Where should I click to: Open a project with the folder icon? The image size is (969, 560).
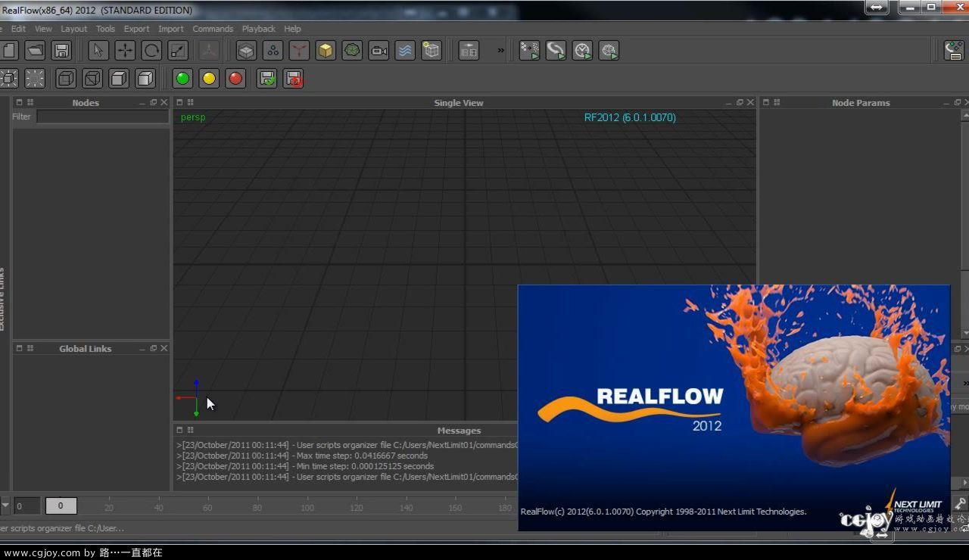pyautogui.click(x=35, y=51)
